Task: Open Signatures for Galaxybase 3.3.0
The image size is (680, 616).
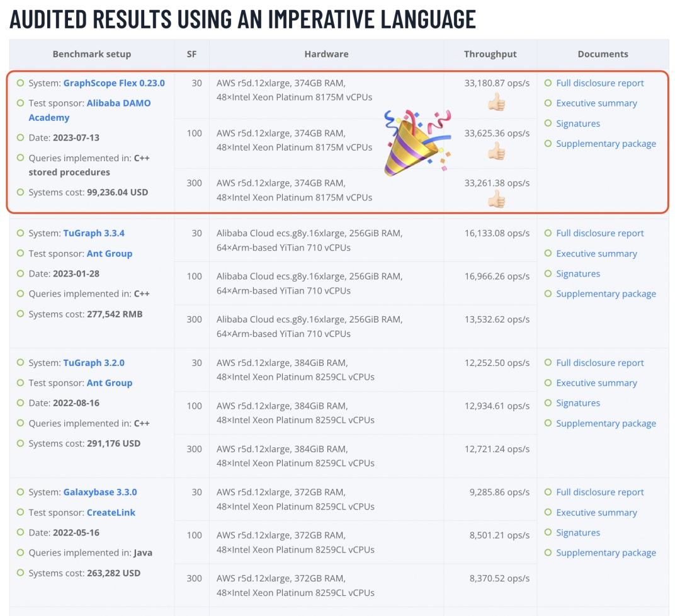Action: (578, 532)
